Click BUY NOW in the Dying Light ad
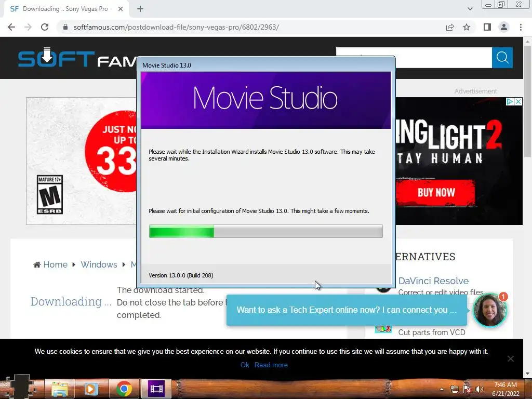The image size is (532, 399). (436, 193)
